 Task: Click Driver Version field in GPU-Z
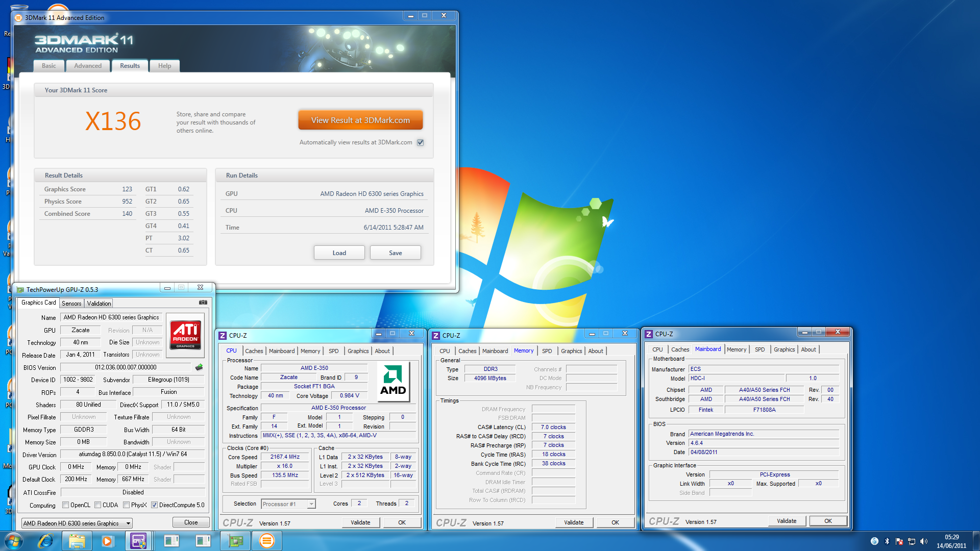[133, 454]
